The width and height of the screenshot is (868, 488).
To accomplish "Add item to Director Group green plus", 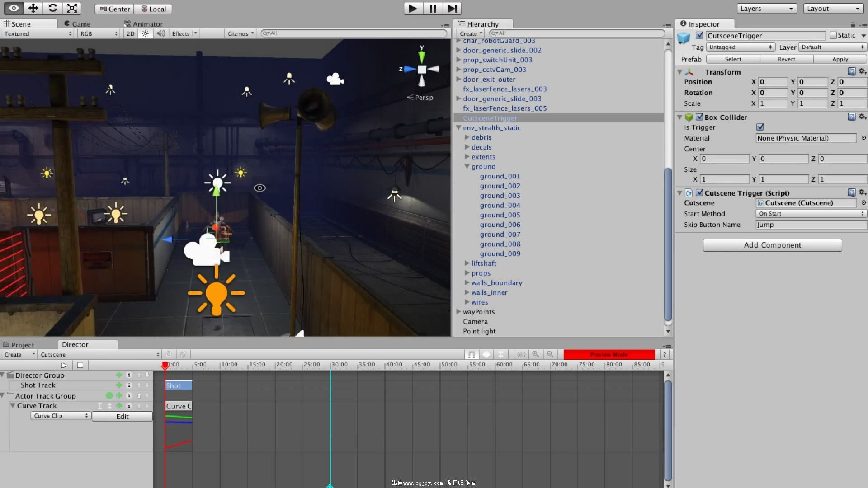I will (119, 375).
